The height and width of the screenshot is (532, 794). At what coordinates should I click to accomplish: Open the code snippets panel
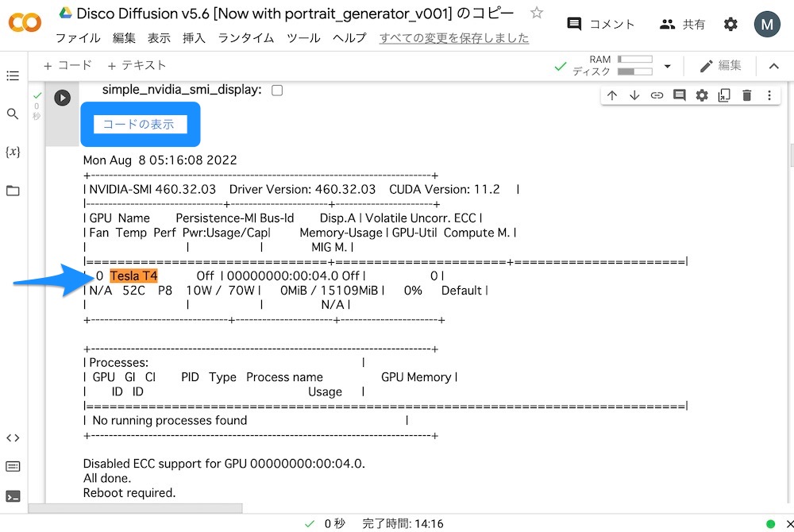pos(13,438)
